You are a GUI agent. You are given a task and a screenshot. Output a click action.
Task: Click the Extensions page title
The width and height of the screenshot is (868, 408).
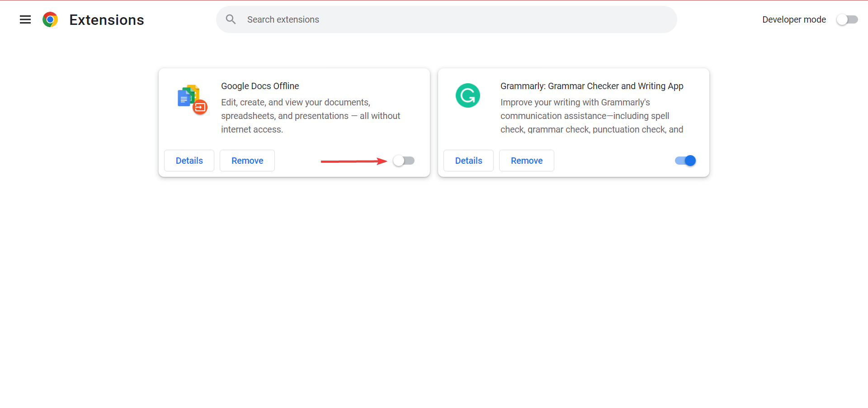(x=107, y=20)
